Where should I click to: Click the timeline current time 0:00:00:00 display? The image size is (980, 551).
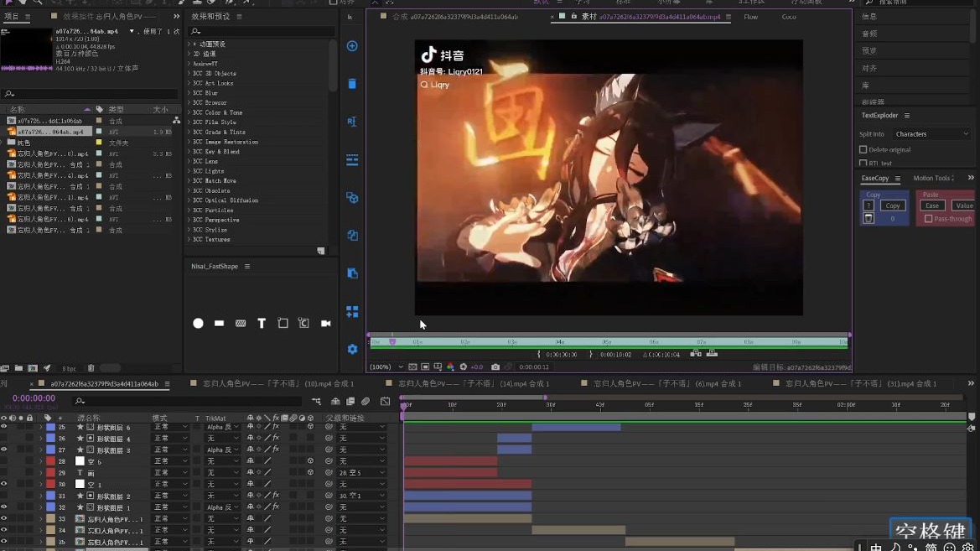coord(34,398)
